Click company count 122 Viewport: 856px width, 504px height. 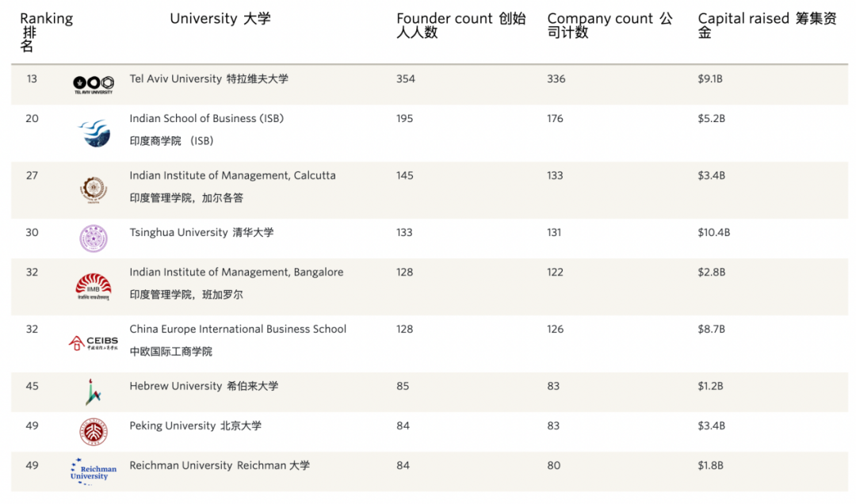coord(555,272)
